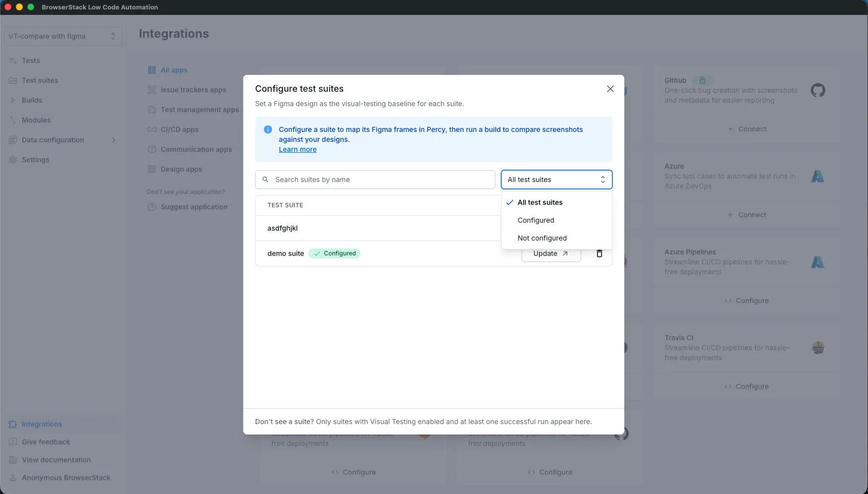Click the Tests list icon
Image resolution: width=868 pixels, height=494 pixels.
[13, 61]
